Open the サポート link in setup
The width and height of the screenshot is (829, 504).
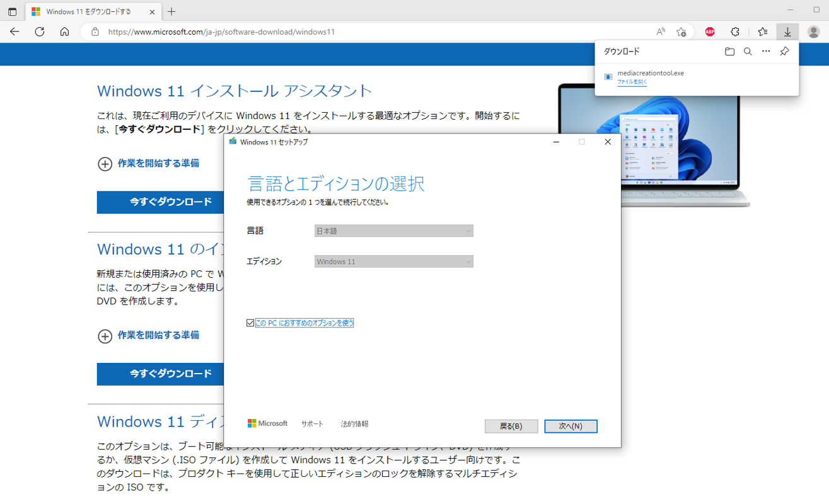(312, 424)
